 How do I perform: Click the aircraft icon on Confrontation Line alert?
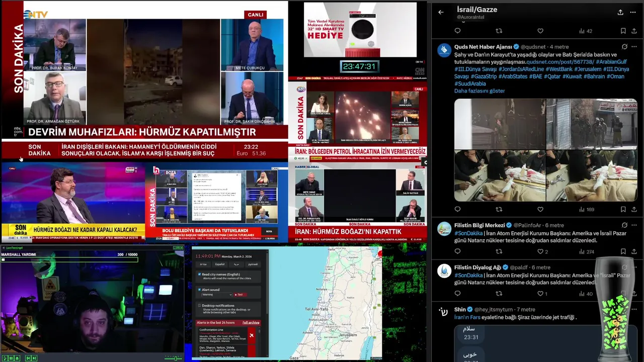pyautogui.click(x=252, y=335)
